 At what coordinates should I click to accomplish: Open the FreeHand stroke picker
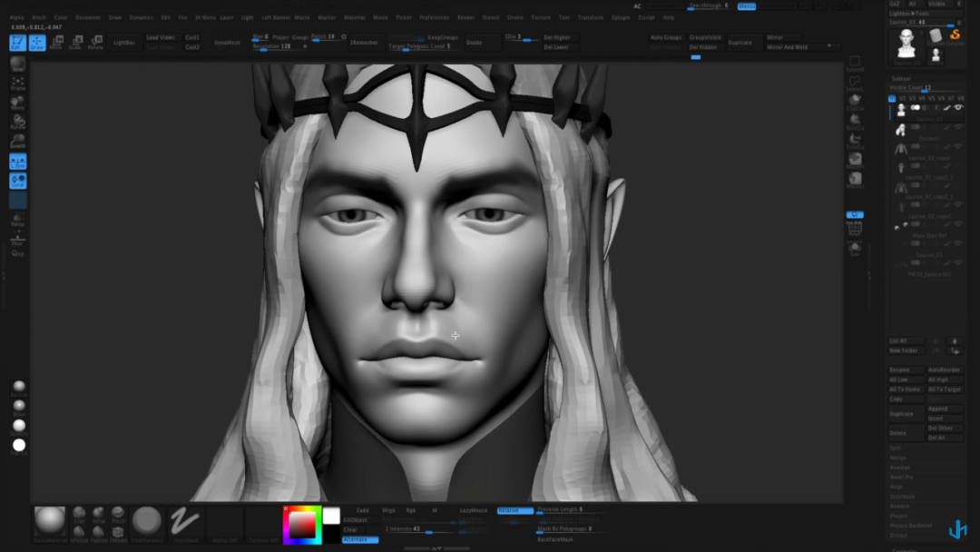point(186,524)
